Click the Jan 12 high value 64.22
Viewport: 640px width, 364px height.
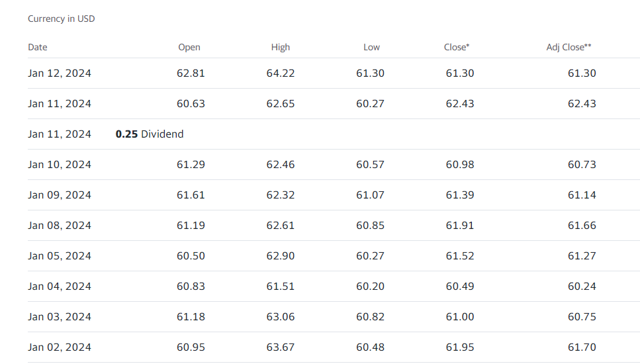tap(281, 73)
